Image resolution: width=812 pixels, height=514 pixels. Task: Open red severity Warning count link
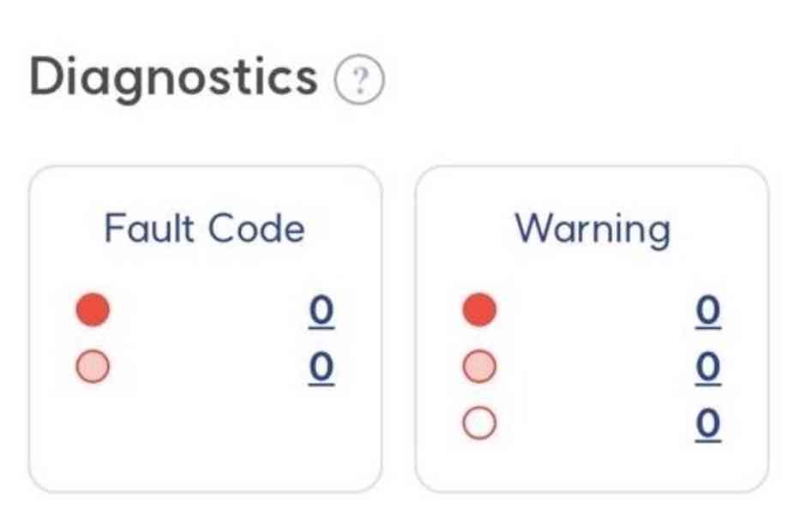point(708,312)
